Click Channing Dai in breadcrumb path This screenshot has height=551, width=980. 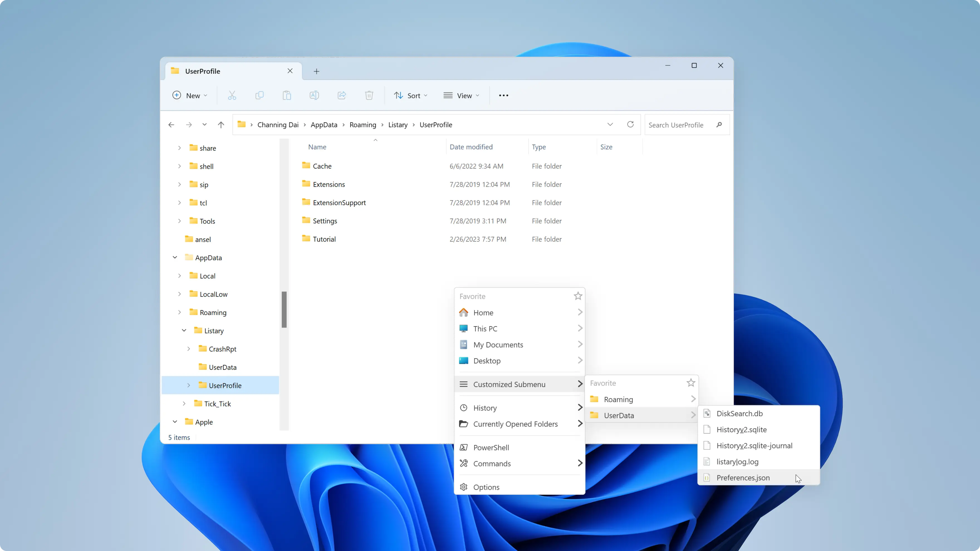point(278,125)
